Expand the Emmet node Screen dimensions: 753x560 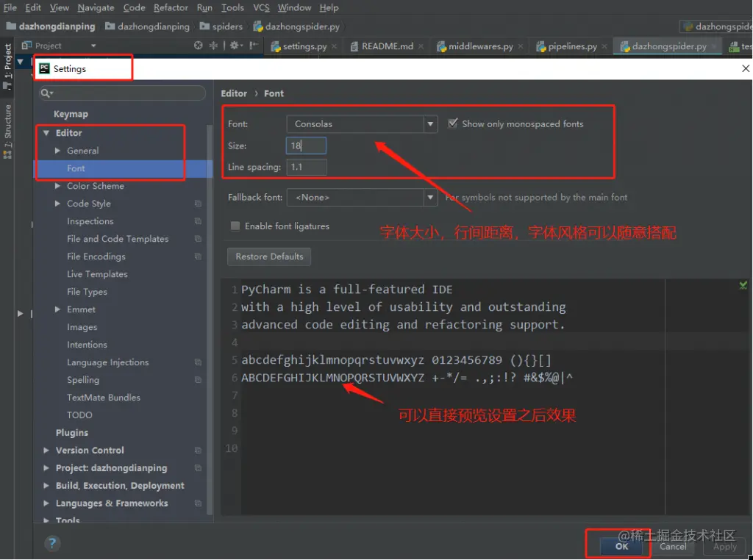pyautogui.click(x=57, y=309)
